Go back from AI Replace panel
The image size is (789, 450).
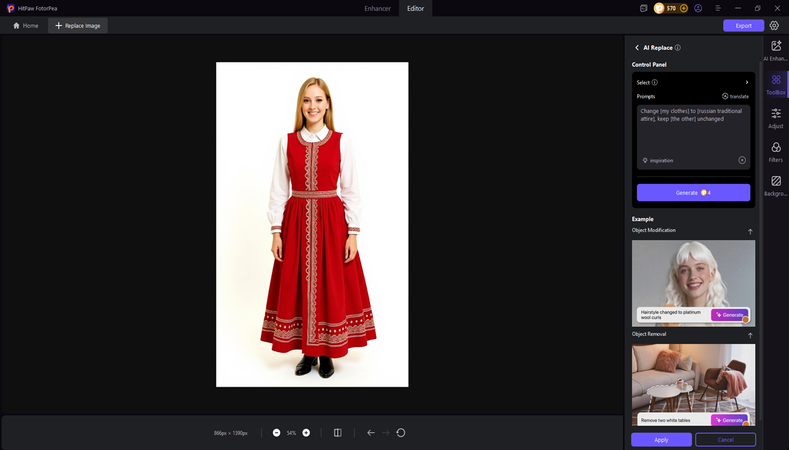(x=637, y=47)
